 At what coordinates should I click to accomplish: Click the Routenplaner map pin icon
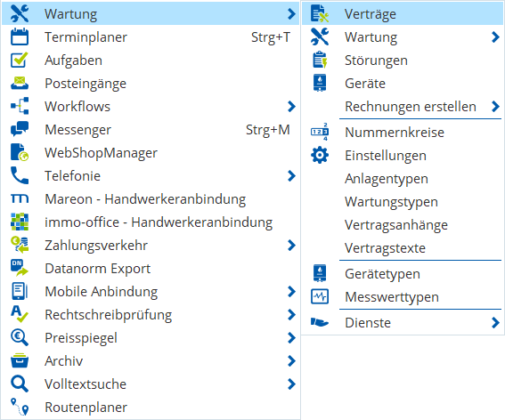(x=20, y=407)
